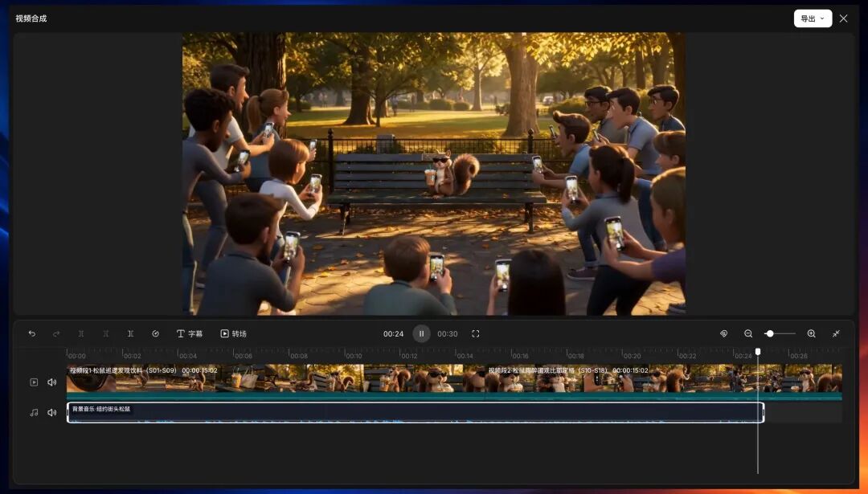Click the snapping magnet icon
868x494 pixels.
(x=723, y=333)
